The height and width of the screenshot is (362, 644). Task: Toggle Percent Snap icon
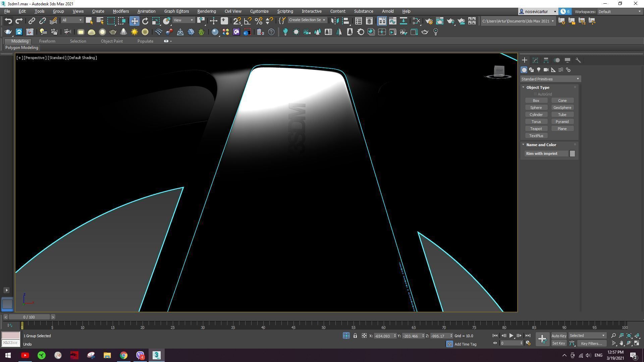(258, 21)
